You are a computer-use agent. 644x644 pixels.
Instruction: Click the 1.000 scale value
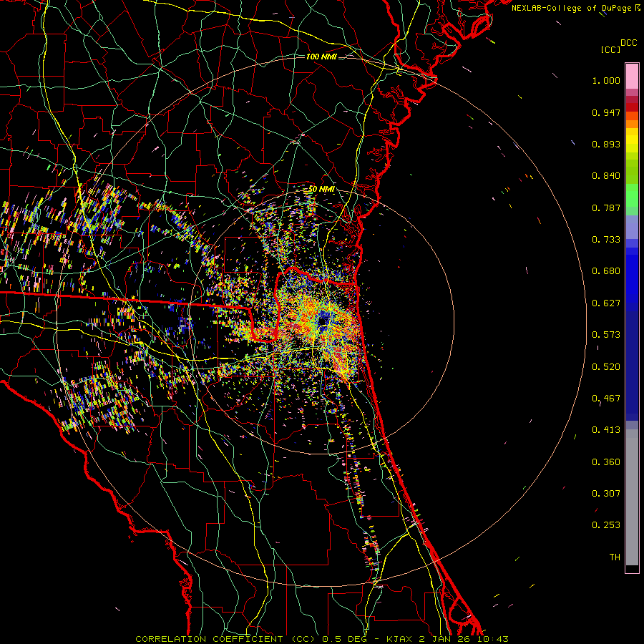point(606,80)
